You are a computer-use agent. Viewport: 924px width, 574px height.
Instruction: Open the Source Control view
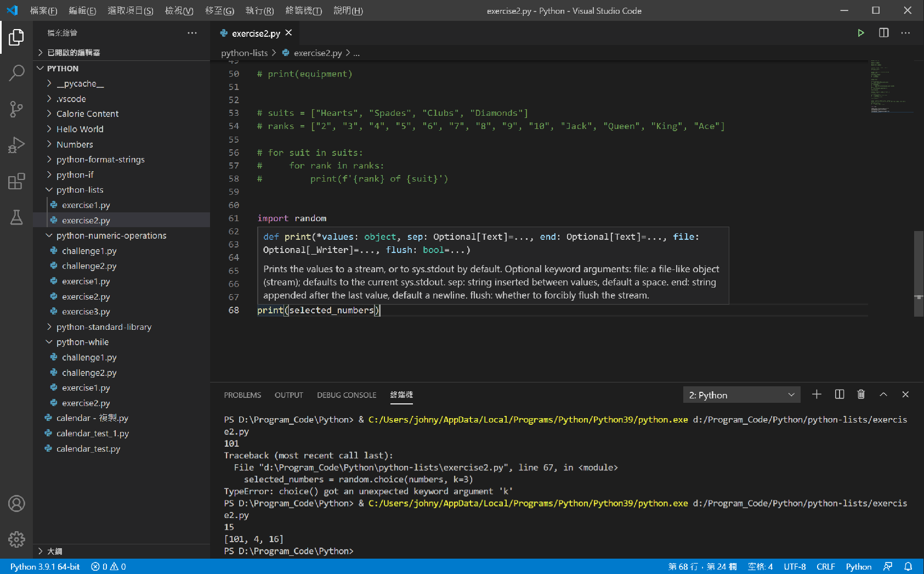pyautogui.click(x=16, y=109)
